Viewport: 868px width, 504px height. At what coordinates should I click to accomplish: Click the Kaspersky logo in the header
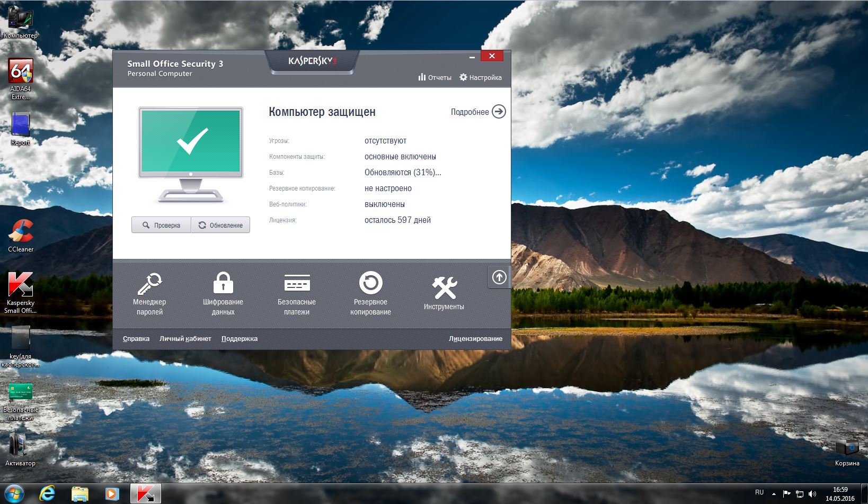point(313,61)
